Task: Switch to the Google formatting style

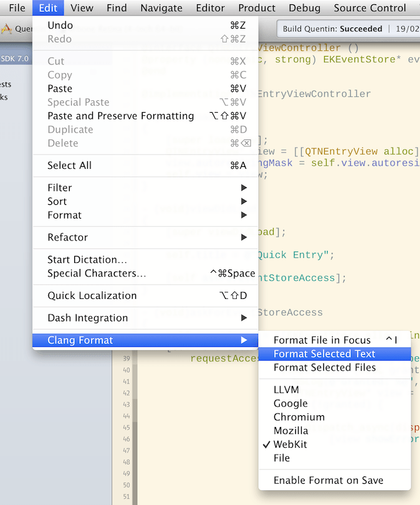Action: [290, 403]
